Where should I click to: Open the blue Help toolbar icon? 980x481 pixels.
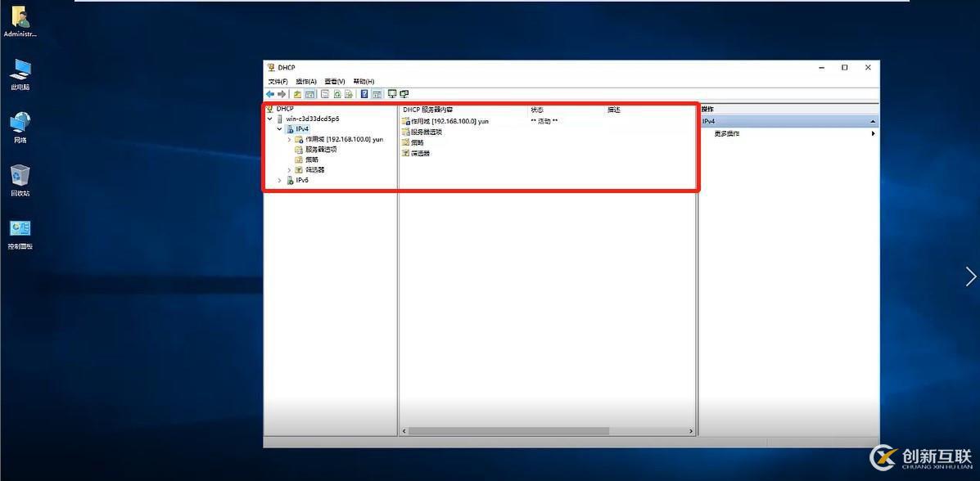364,94
